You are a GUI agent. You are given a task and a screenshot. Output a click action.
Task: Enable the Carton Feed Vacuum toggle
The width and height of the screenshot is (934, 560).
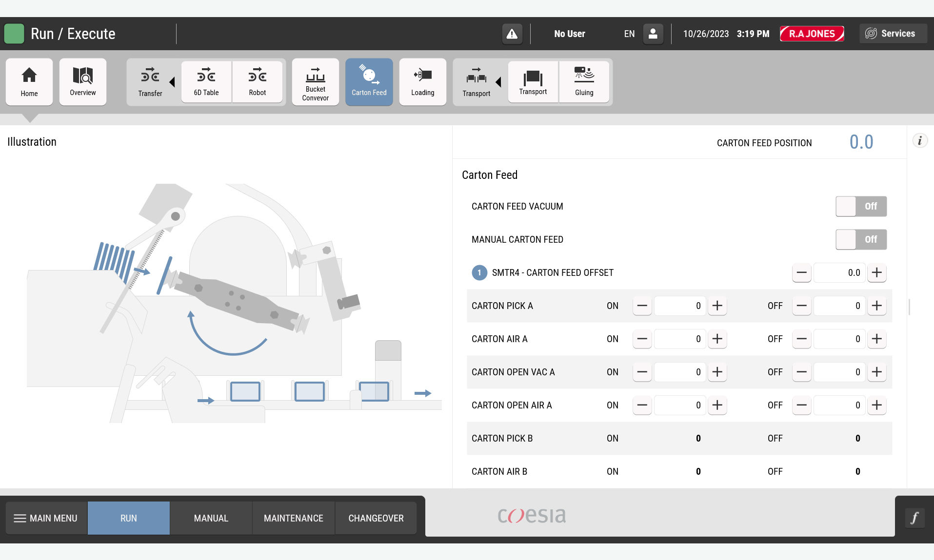pos(861,206)
